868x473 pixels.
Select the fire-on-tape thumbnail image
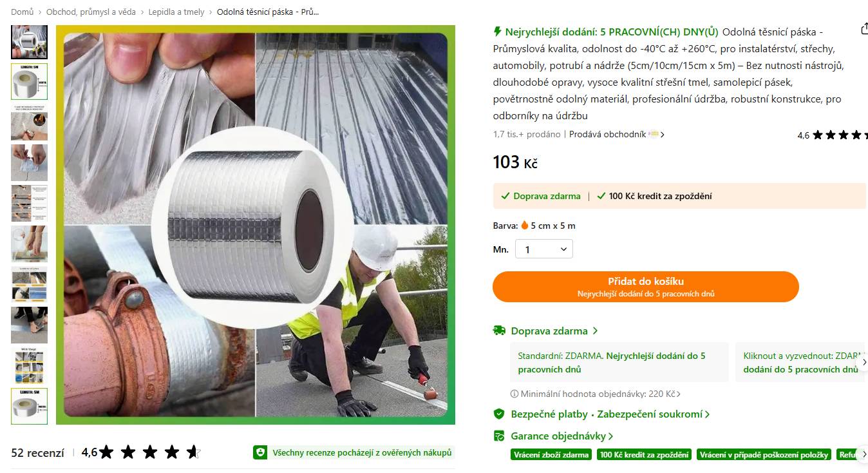tap(30, 122)
